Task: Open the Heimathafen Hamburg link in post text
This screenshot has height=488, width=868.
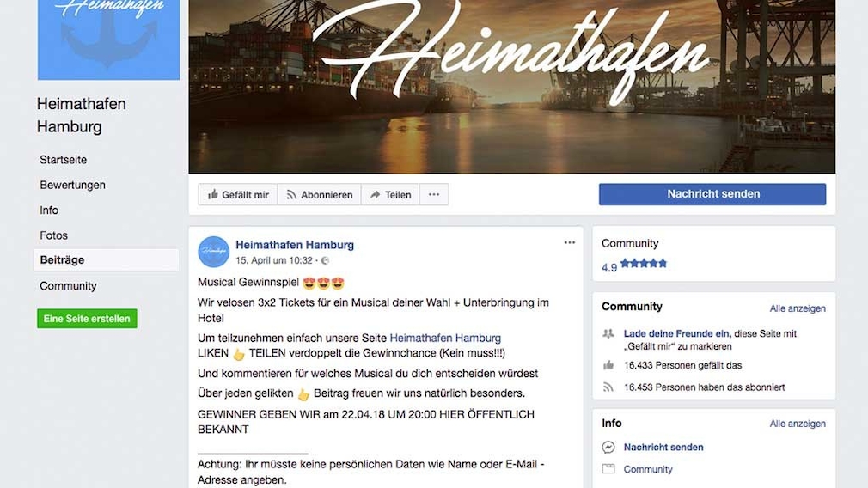Action: coord(445,338)
